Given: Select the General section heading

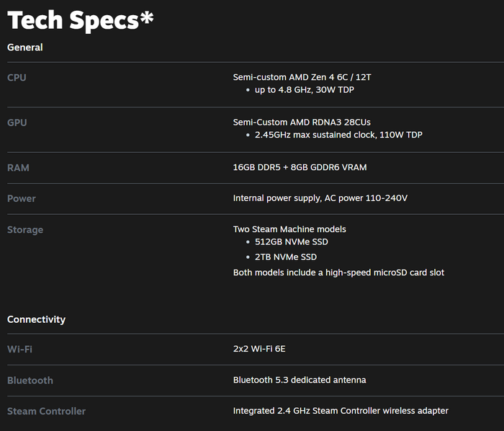Looking at the screenshot, I should (25, 48).
